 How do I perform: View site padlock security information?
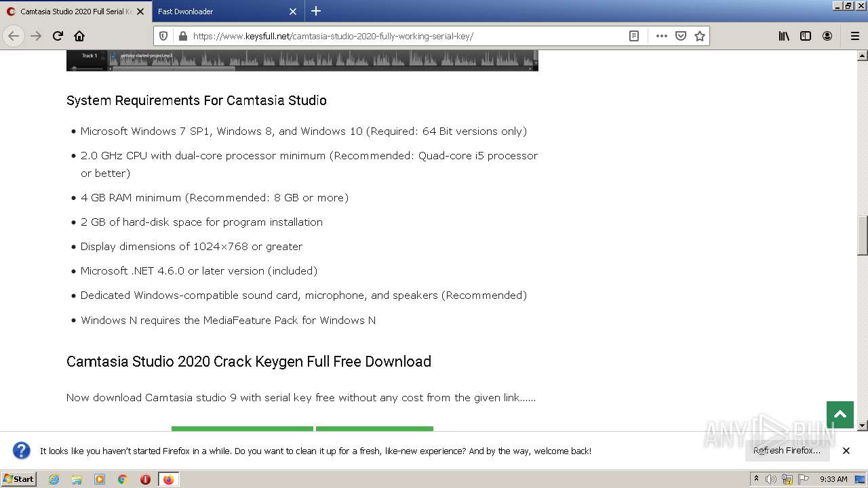click(182, 36)
